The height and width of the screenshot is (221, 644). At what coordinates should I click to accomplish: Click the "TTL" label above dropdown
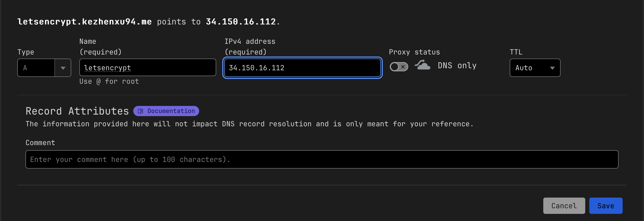[516, 52]
